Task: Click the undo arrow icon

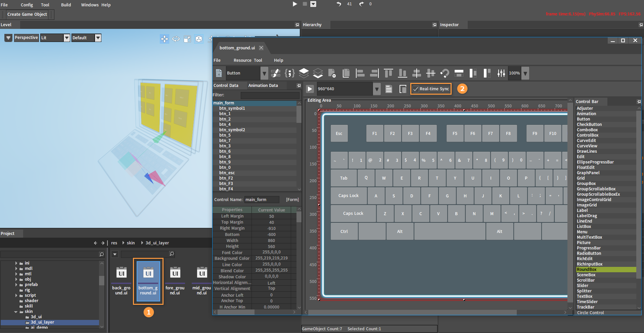Action: pyautogui.click(x=339, y=4)
